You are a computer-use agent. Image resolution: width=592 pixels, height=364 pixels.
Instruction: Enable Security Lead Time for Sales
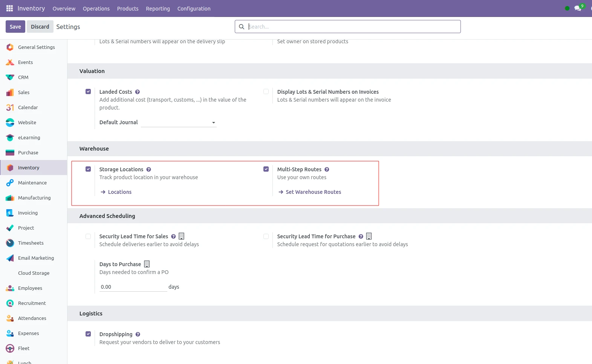click(x=88, y=236)
